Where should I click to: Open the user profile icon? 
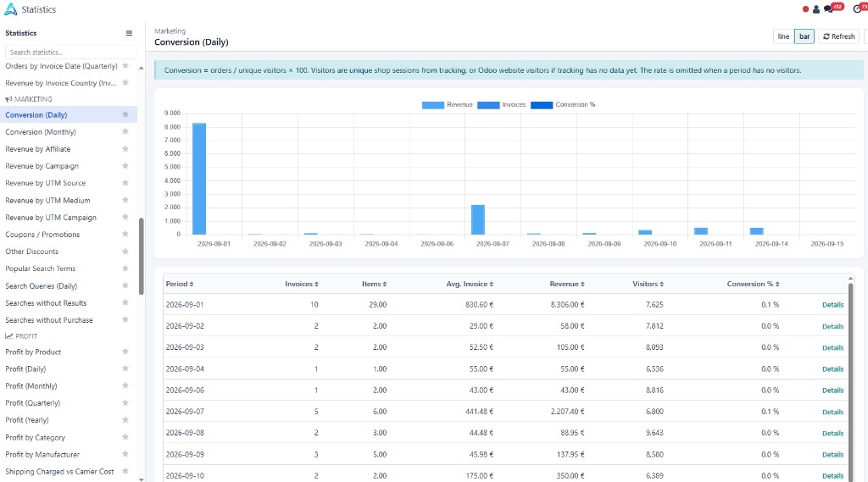pos(816,8)
